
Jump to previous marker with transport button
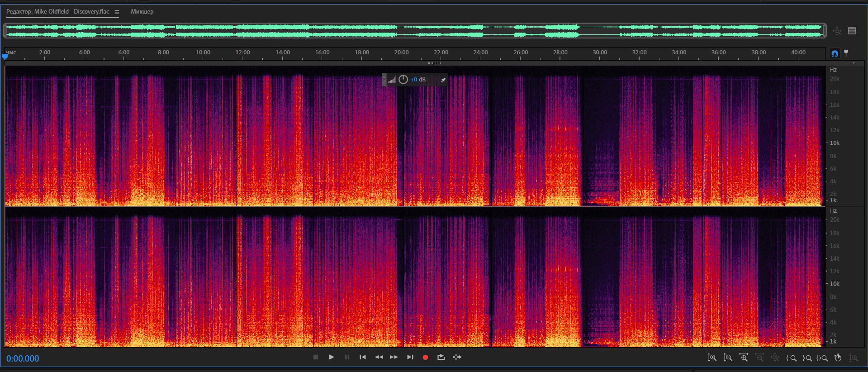(363, 358)
